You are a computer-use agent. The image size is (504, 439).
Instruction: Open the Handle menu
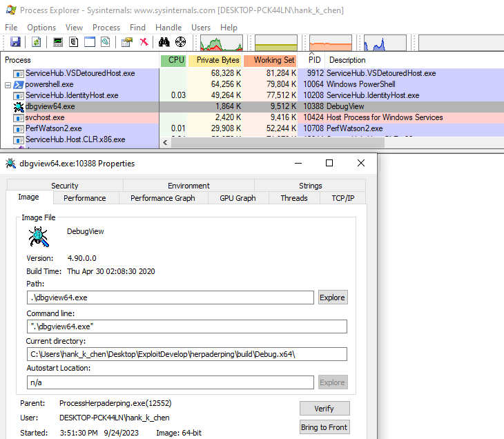pyautogui.click(x=168, y=28)
